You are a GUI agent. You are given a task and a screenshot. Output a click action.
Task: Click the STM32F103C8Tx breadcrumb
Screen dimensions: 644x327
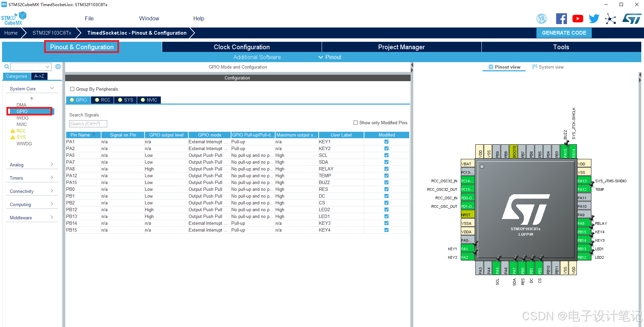click(52, 33)
